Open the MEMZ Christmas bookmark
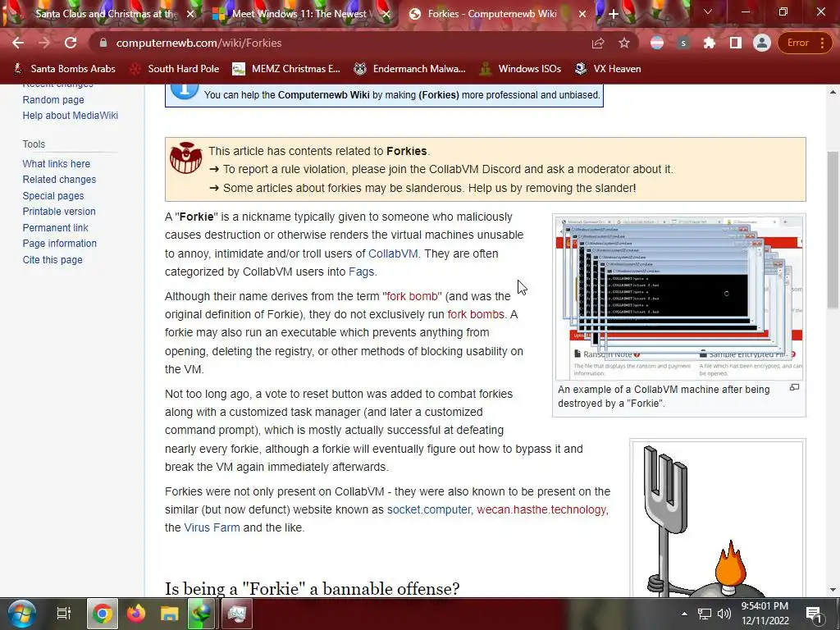The height and width of the screenshot is (630, 840). (286, 69)
